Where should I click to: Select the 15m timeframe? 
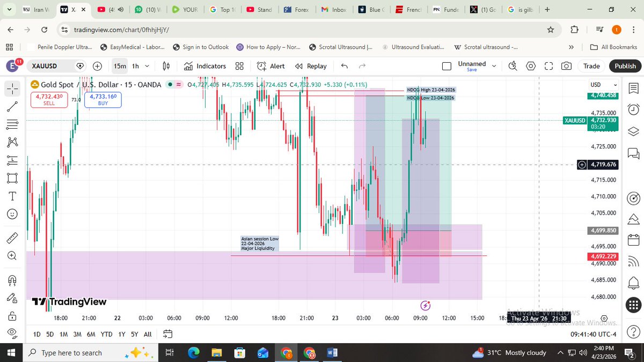(x=120, y=66)
